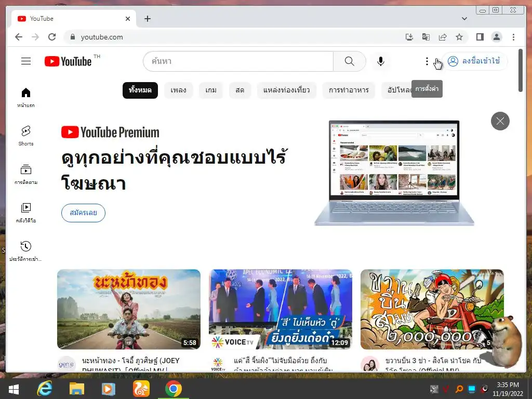Image resolution: width=532 pixels, height=399 pixels.
Task: Launch Internet Explorer from the taskbar
Action: (45, 389)
